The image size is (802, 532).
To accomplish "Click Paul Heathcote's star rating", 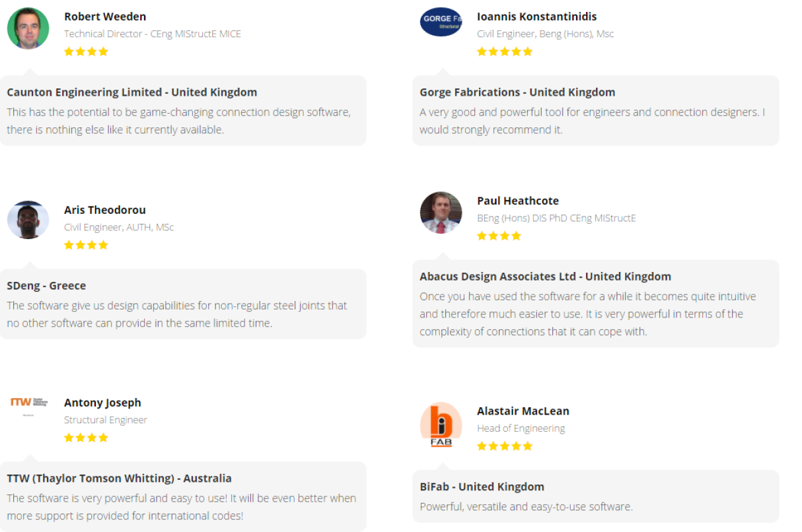I will 499,236.
